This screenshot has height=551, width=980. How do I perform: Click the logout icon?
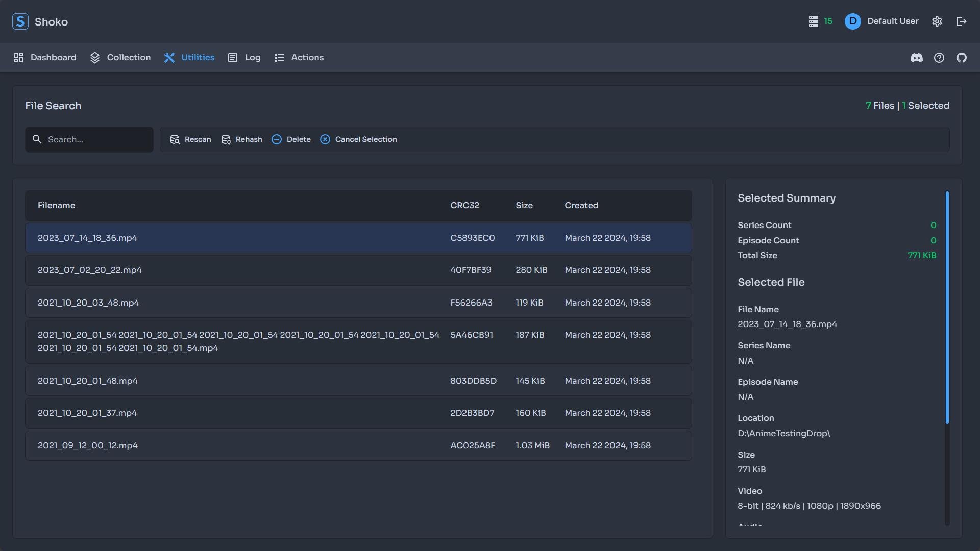pos(962,21)
